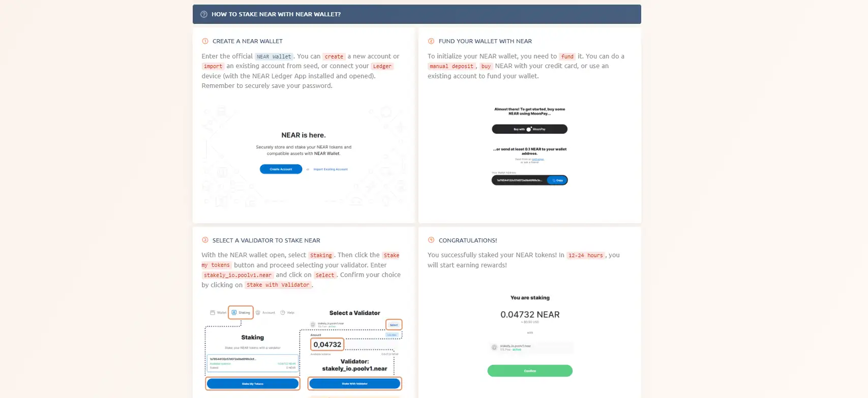Click the Wallet icon in the staking illustration
Image resolution: width=868 pixels, height=398 pixels.
[x=213, y=313]
